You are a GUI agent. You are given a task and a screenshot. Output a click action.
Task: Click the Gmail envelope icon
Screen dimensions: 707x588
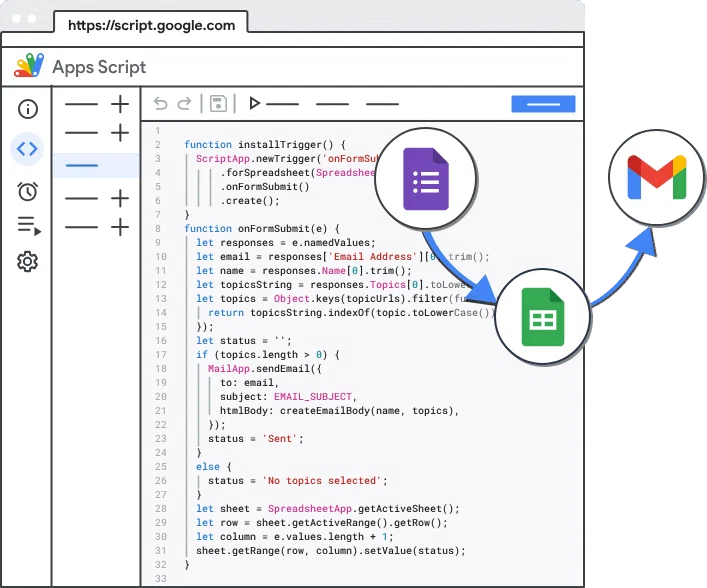(657, 177)
